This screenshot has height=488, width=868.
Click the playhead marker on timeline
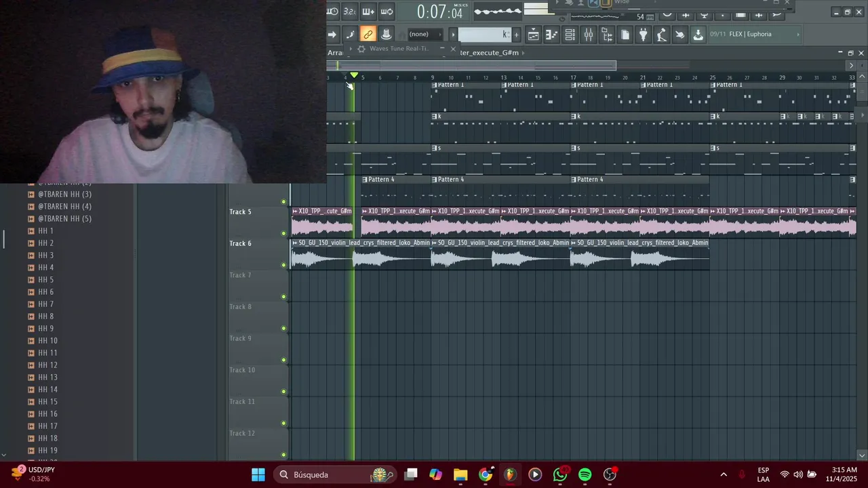point(354,75)
